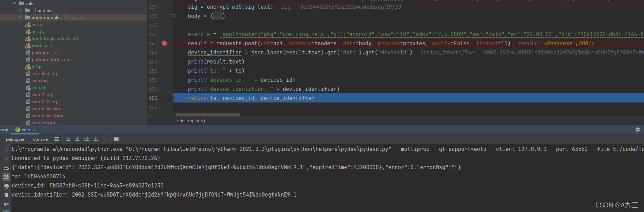This screenshot has width=644, height=212.
Task: Click Step Into My Code icon
Action: 87,139
